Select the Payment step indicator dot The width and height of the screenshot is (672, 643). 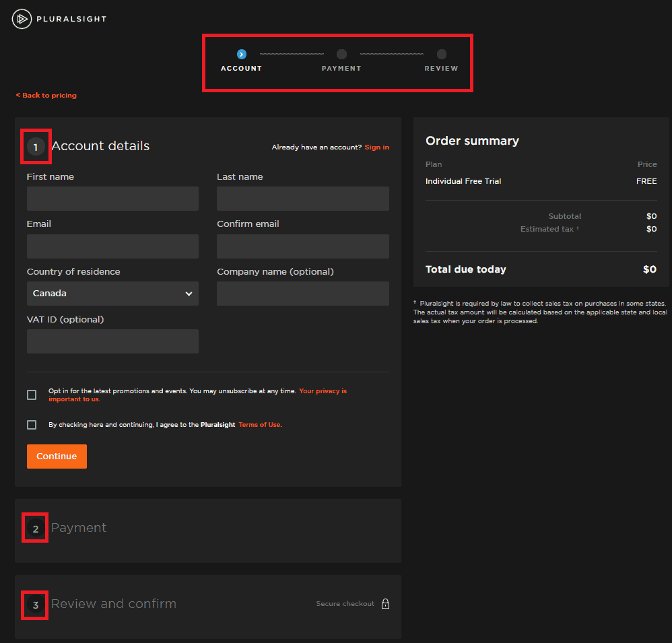[x=341, y=55]
